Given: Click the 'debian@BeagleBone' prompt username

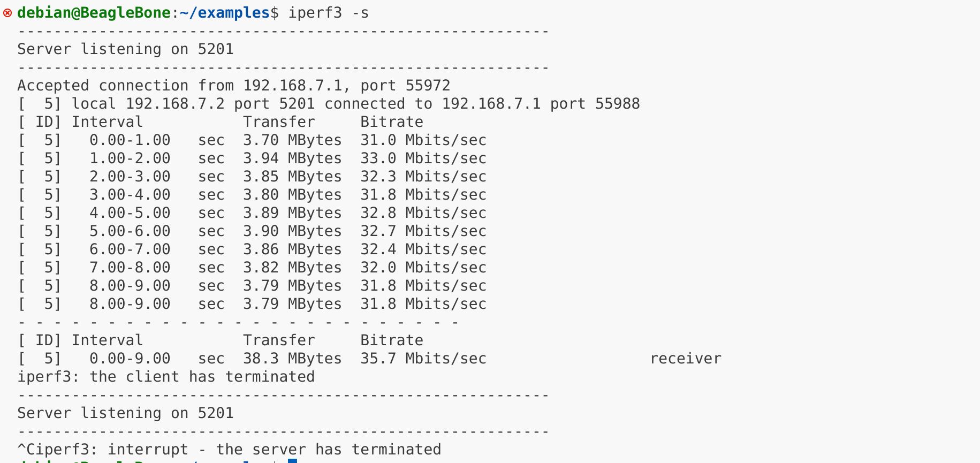Looking at the screenshot, I should (94, 13).
